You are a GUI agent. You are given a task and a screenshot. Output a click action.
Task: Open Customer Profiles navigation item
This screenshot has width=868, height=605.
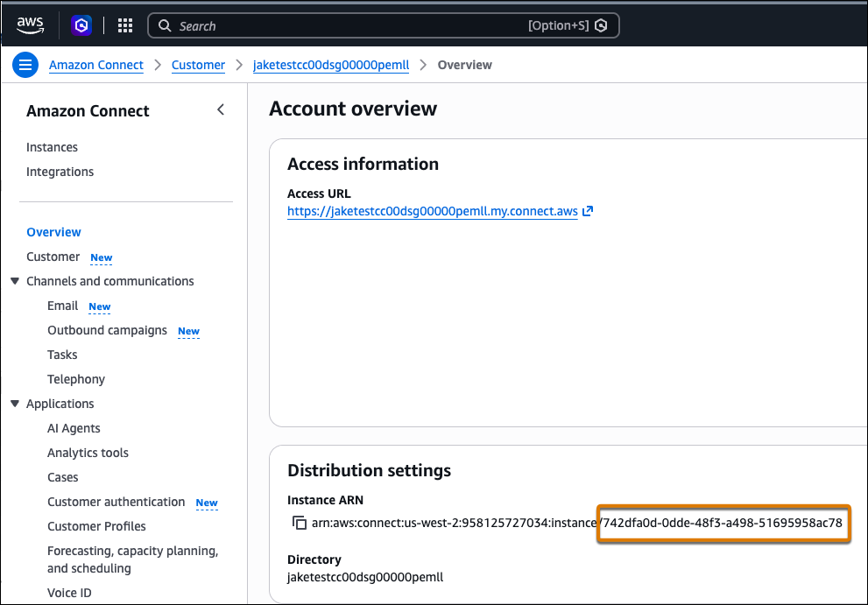[96, 526]
